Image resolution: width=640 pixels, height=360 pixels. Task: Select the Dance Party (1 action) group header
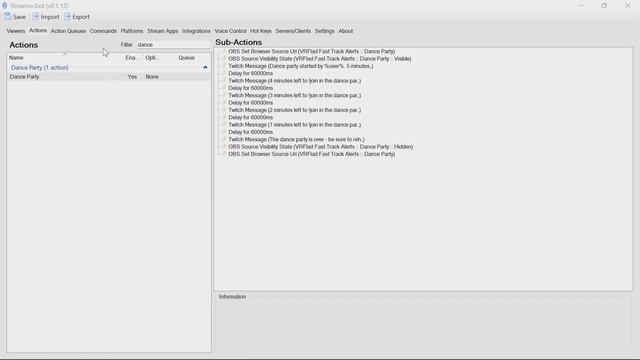40,68
